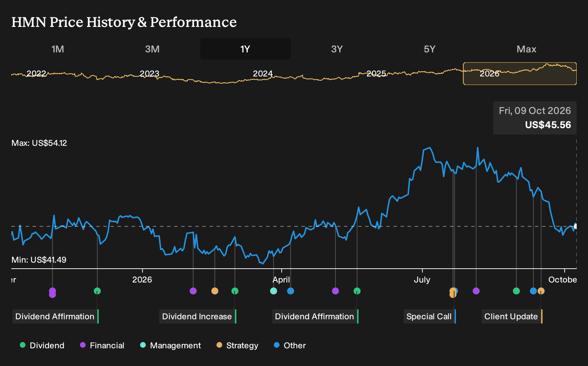This screenshot has width=588, height=366.
Task: Click the US$45.56 price tooltip value
Action: point(548,125)
